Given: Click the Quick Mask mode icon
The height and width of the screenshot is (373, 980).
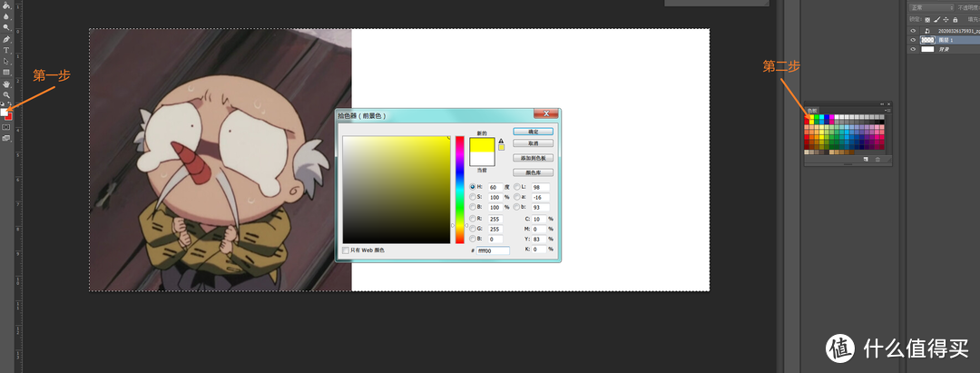Looking at the screenshot, I should point(6,127).
